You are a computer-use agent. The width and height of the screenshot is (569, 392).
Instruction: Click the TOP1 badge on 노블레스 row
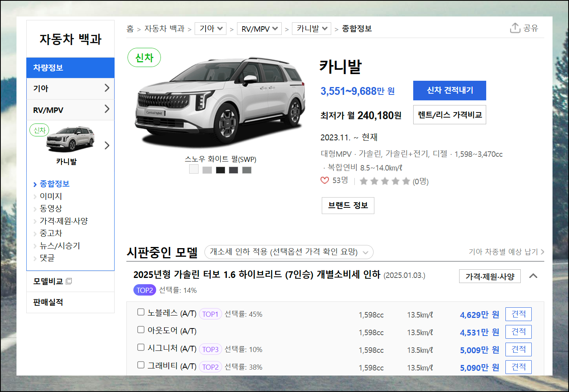[x=210, y=314]
